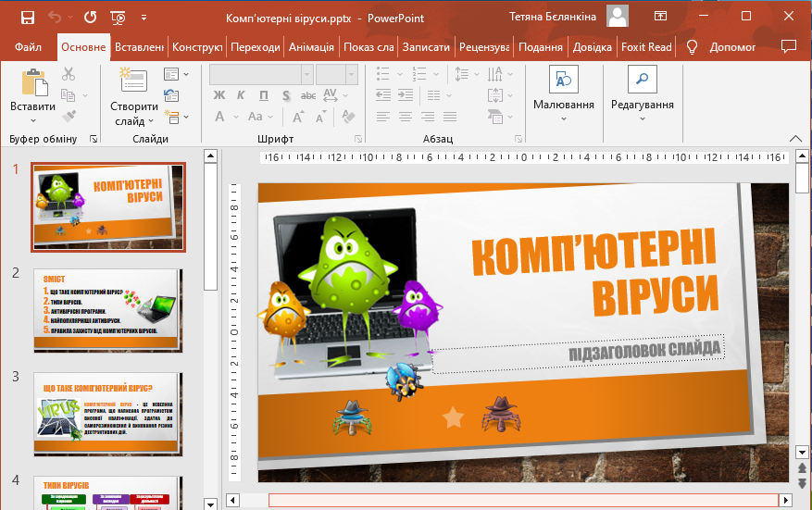The height and width of the screenshot is (510, 812).
Task: Toggle strikethrough abc formatting
Action: 308,95
